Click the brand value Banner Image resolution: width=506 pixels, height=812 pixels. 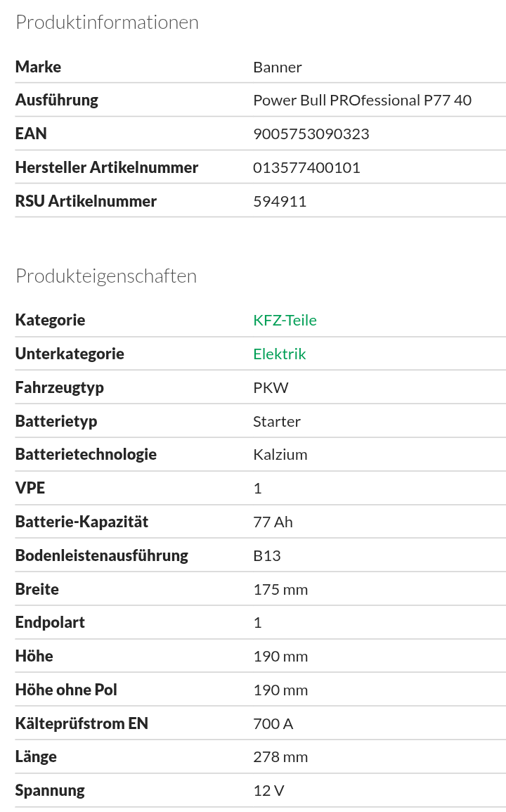(x=277, y=67)
